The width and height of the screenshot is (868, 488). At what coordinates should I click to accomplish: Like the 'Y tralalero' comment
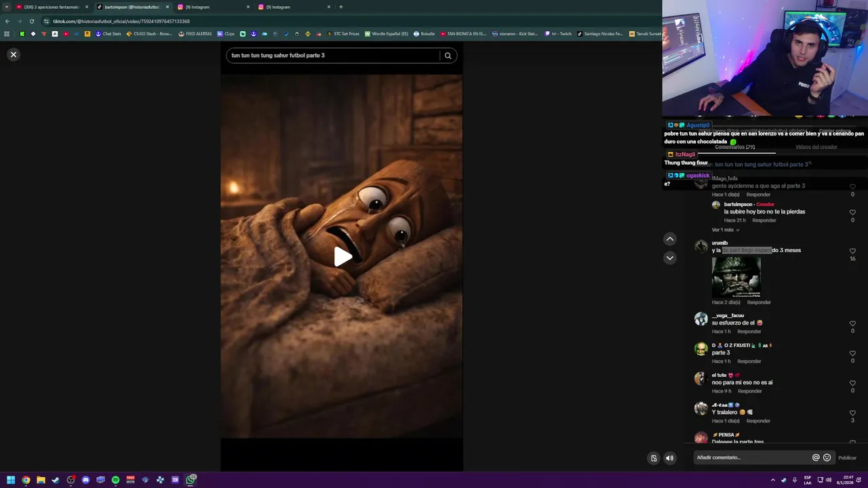pos(852,413)
